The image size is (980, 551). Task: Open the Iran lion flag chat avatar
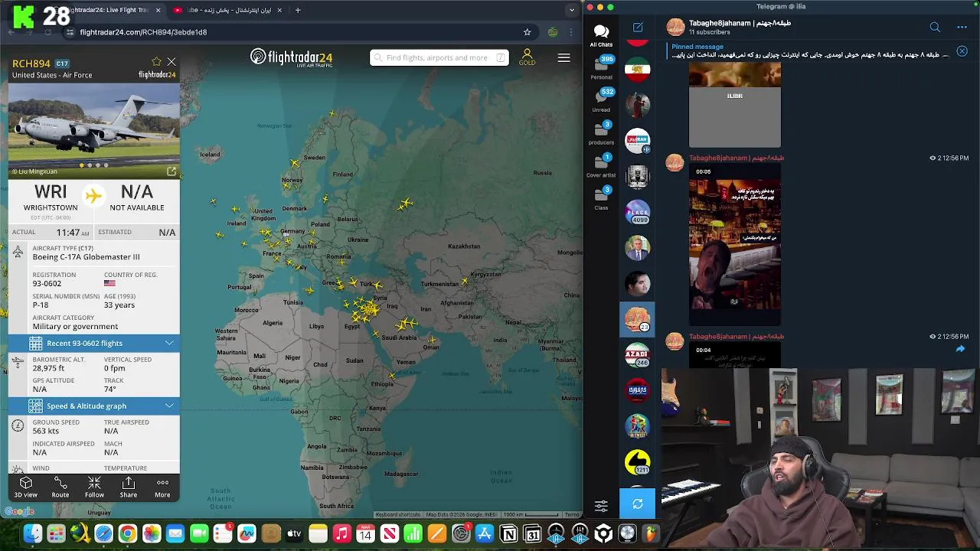[638, 70]
